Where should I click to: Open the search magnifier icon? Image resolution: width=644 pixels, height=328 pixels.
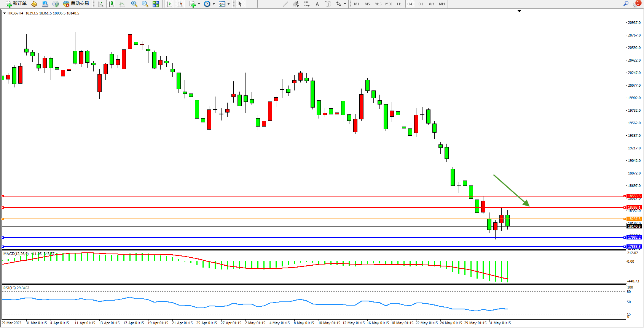(626, 4)
